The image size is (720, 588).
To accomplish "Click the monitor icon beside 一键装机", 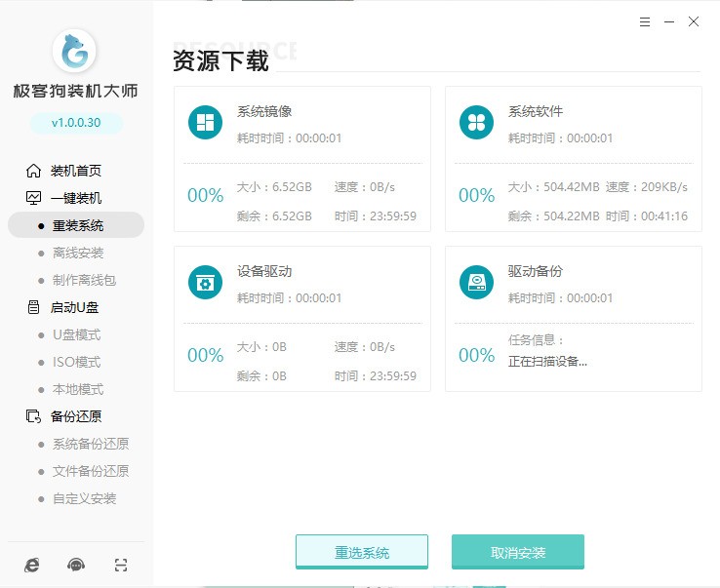I will coord(33,198).
